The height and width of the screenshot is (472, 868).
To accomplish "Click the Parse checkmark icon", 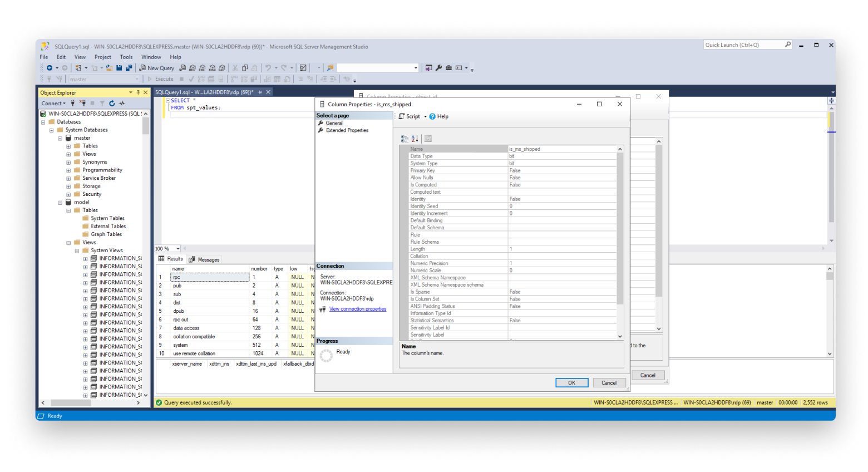I will pyautogui.click(x=191, y=79).
